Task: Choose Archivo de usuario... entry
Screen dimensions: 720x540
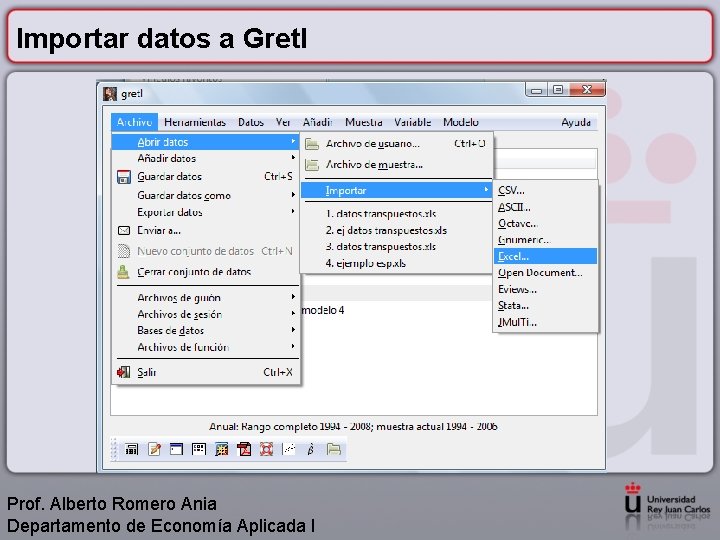Action: [397, 144]
